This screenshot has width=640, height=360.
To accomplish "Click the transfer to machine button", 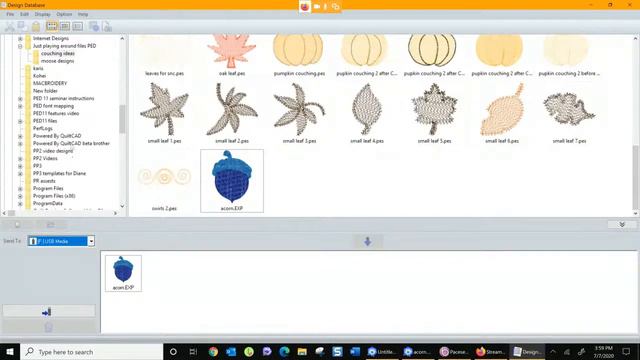I will 49,311.
